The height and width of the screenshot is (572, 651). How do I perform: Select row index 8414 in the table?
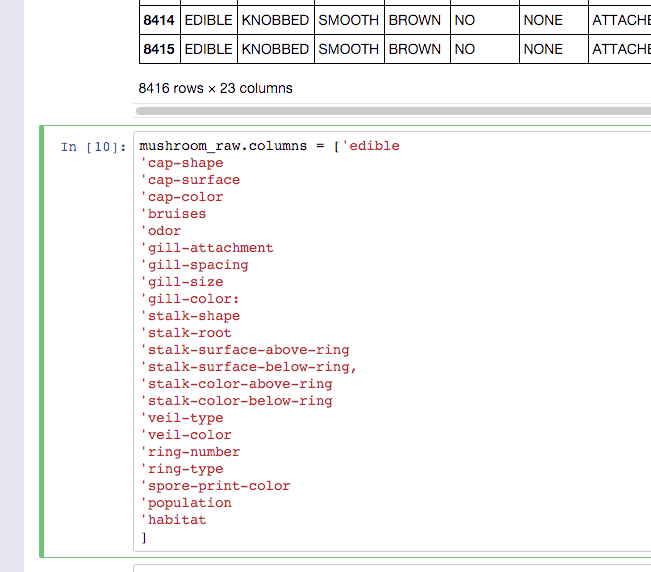[159, 20]
